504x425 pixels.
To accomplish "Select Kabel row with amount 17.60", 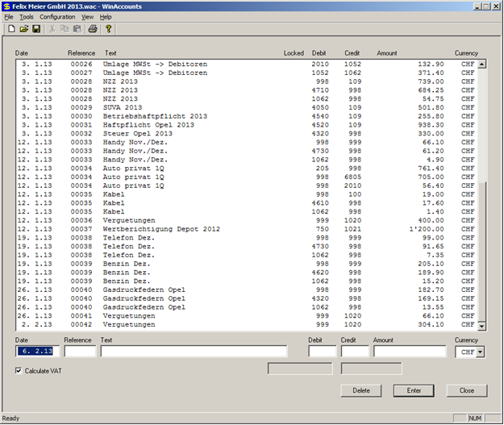I will 247,203.
